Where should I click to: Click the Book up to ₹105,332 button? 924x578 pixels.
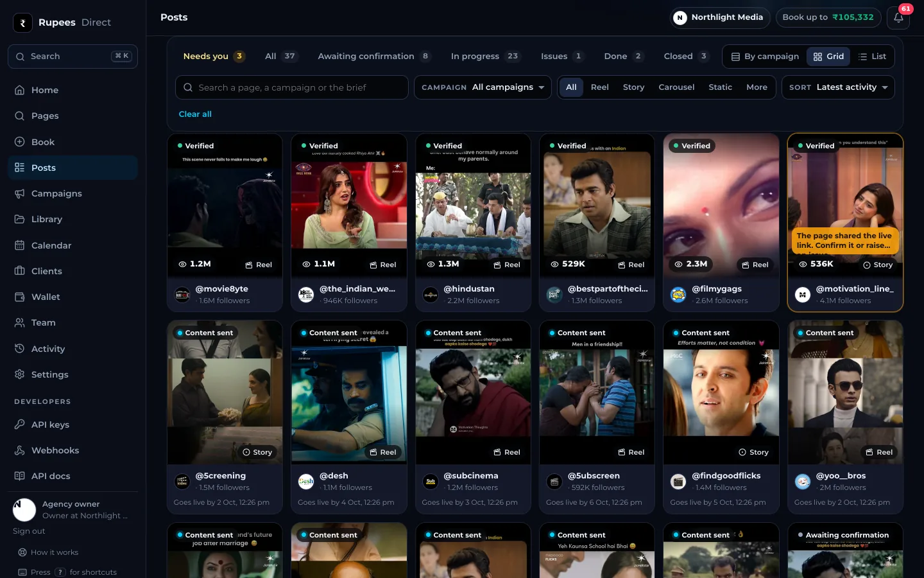(x=828, y=17)
